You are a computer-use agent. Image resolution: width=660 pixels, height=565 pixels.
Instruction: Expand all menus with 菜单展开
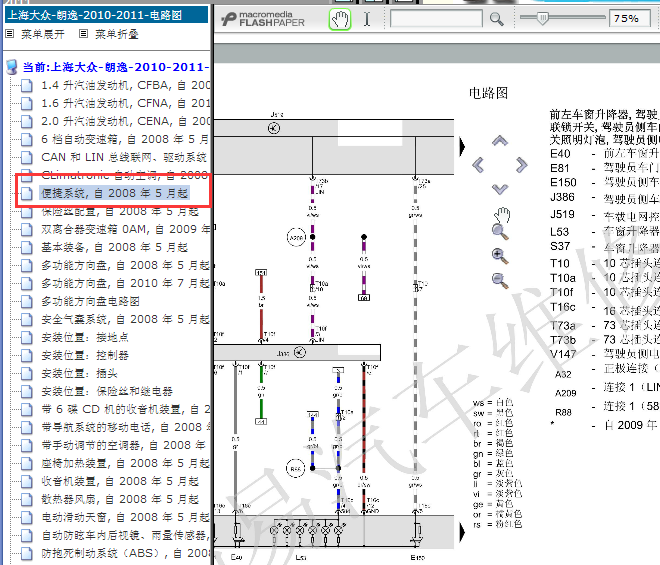43,34
